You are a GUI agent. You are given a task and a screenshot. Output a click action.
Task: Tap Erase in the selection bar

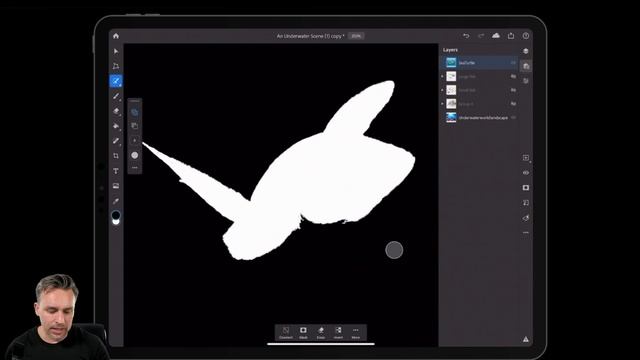coord(321,333)
